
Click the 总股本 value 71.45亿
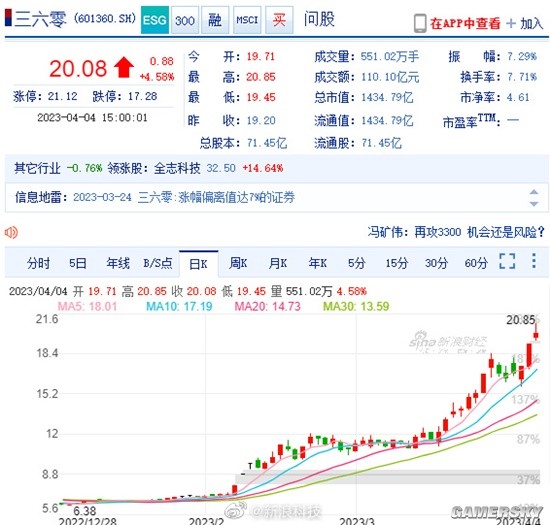(x=267, y=143)
